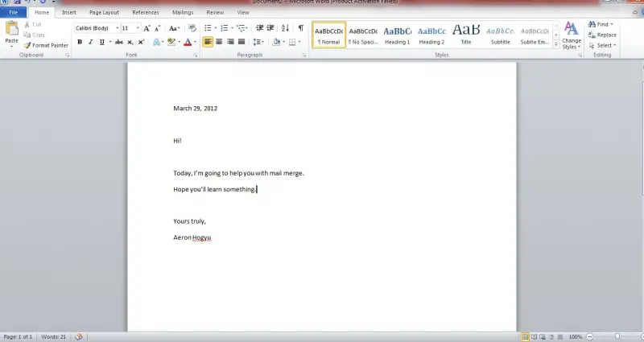
Task: Grow font size with the large A icon
Action: [147, 28]
